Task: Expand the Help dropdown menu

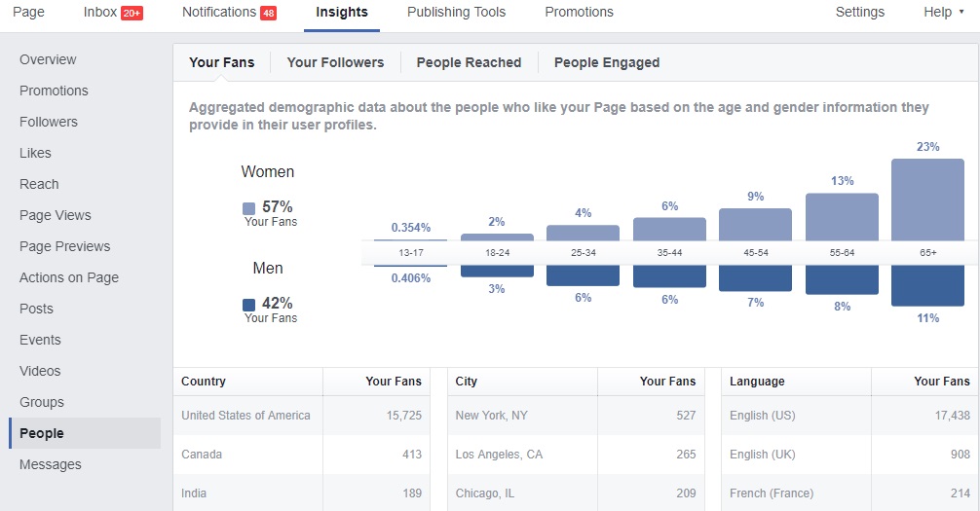Action: (943, 13)
